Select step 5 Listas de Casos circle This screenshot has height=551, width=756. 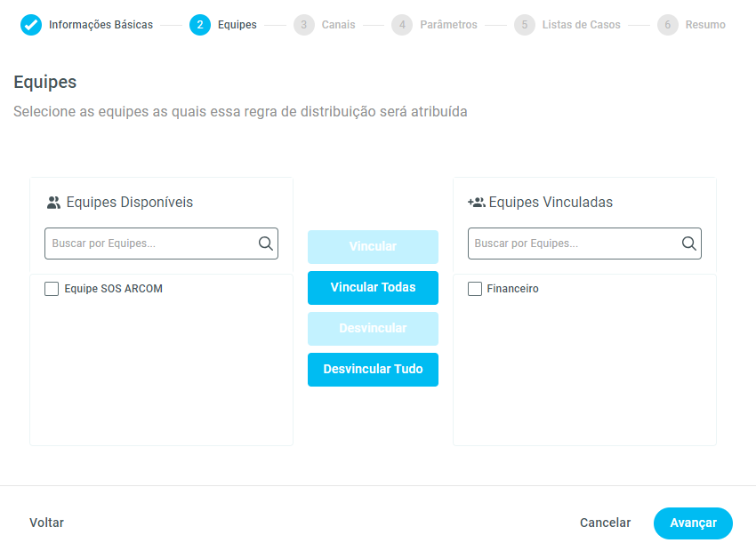click(525, 25)
